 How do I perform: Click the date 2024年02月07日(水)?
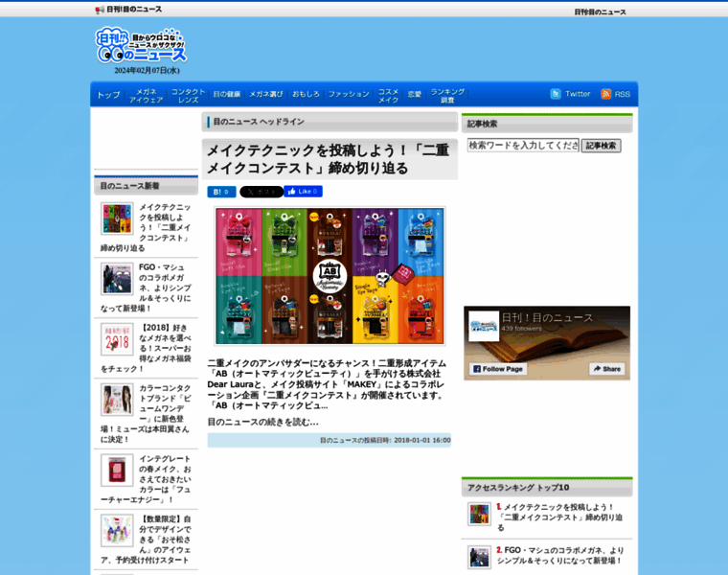coord(147,71)
